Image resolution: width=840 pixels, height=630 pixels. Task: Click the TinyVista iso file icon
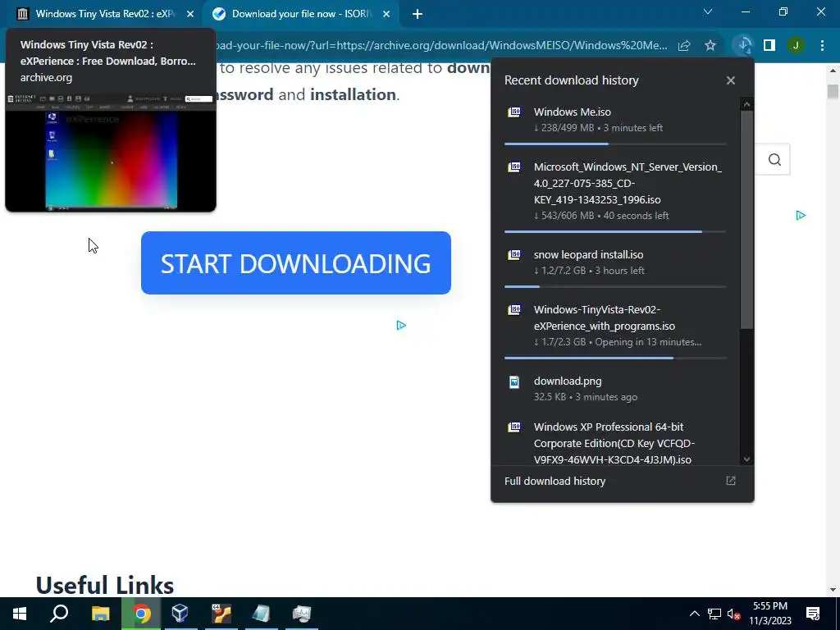click(514, 309)
